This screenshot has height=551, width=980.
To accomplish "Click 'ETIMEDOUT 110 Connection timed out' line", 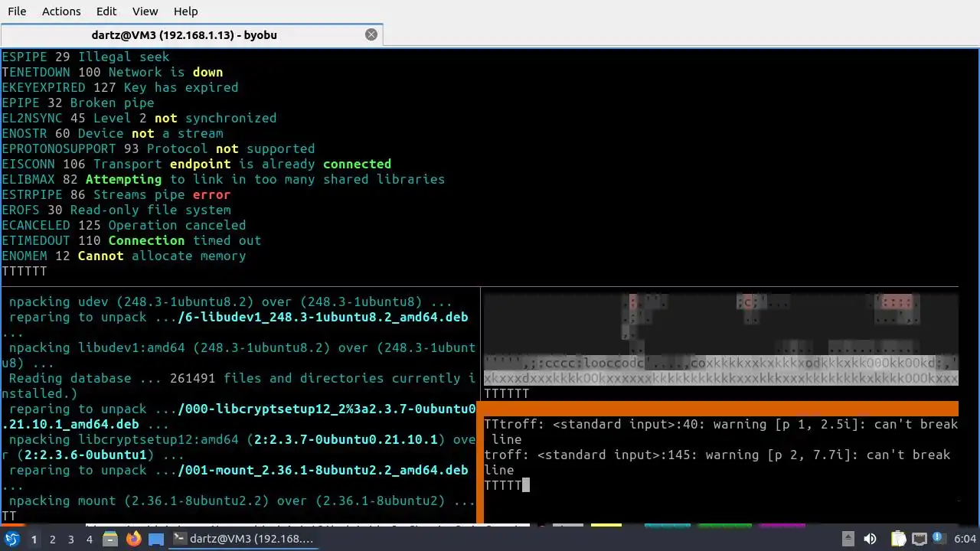I will [132, 240].
